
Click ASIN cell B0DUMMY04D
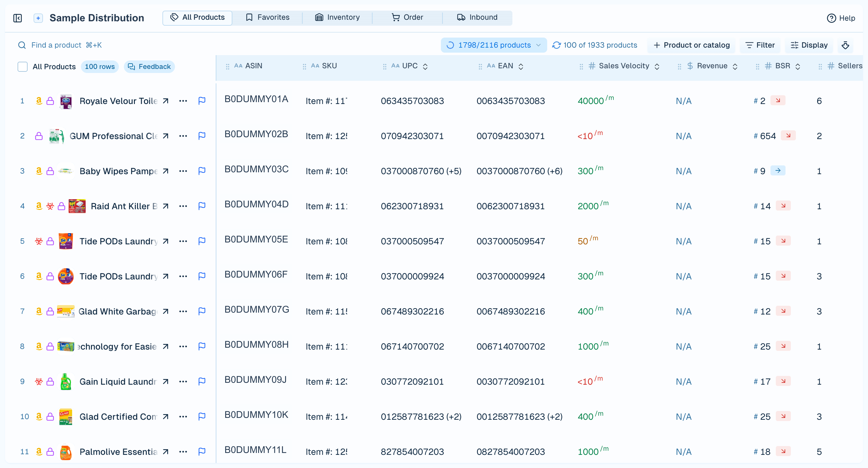[257, 204]
